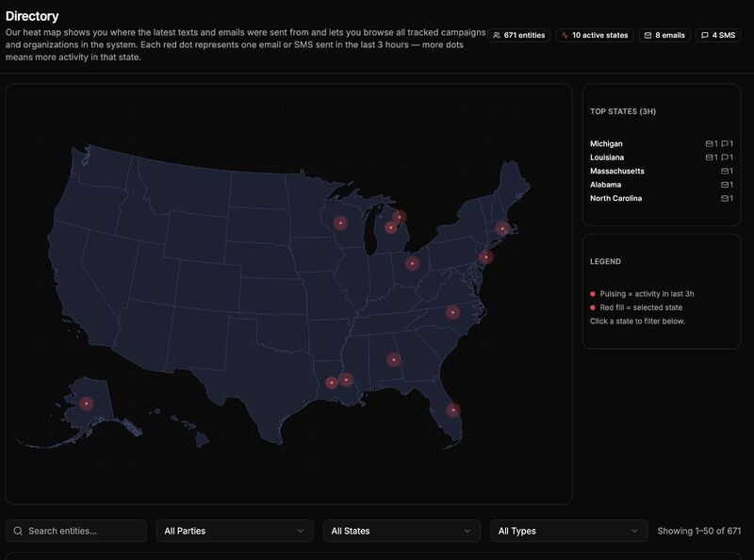Click the Montana state on the map

(x=183, y=185)
